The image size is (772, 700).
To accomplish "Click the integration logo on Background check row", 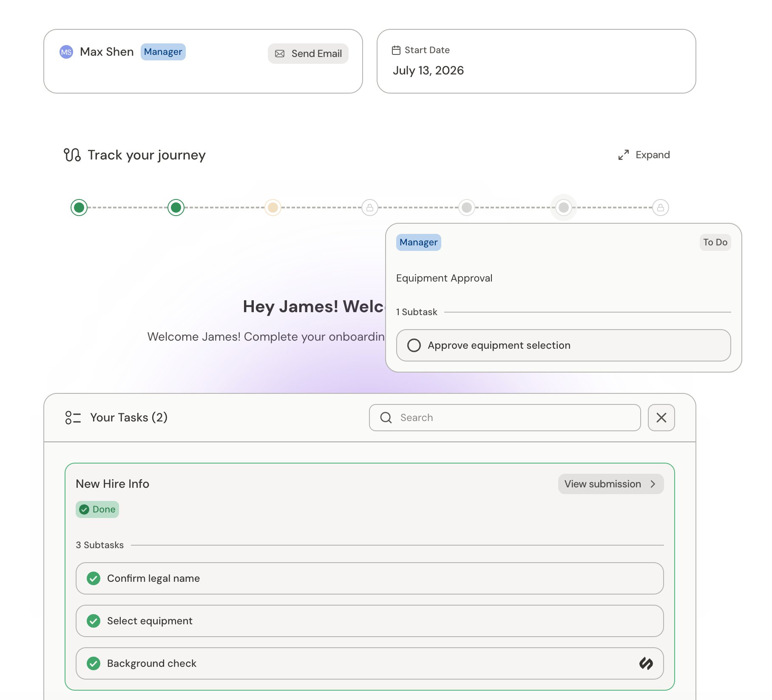I will [646, 663].
